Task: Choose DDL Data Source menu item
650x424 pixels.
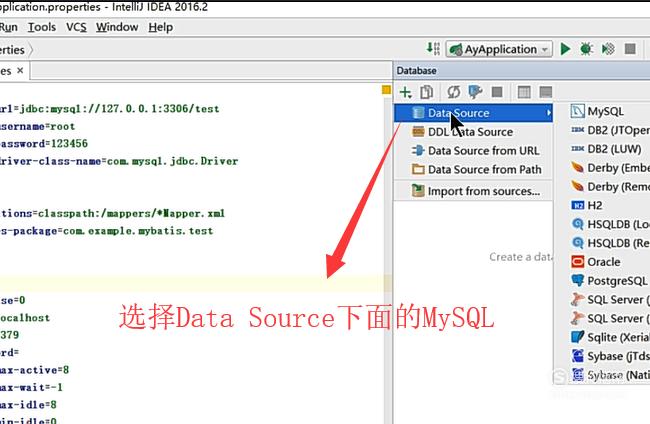Action: coord(473,132)
